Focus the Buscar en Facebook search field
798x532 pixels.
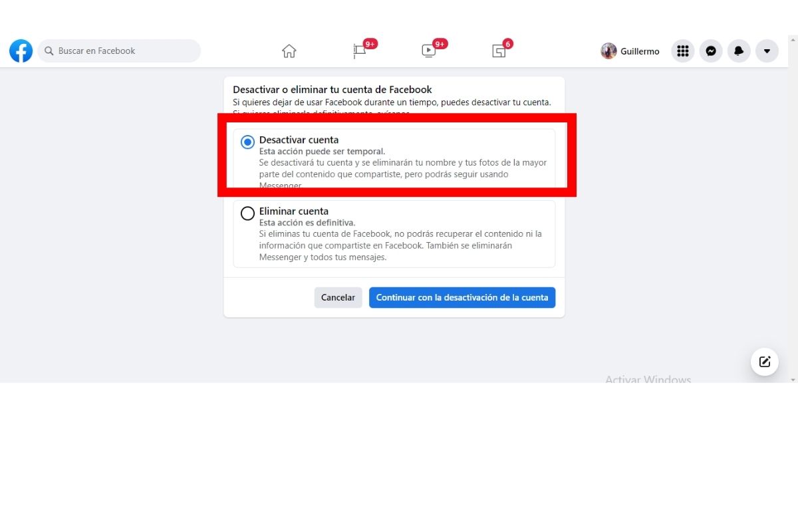[x=119, y=51]
